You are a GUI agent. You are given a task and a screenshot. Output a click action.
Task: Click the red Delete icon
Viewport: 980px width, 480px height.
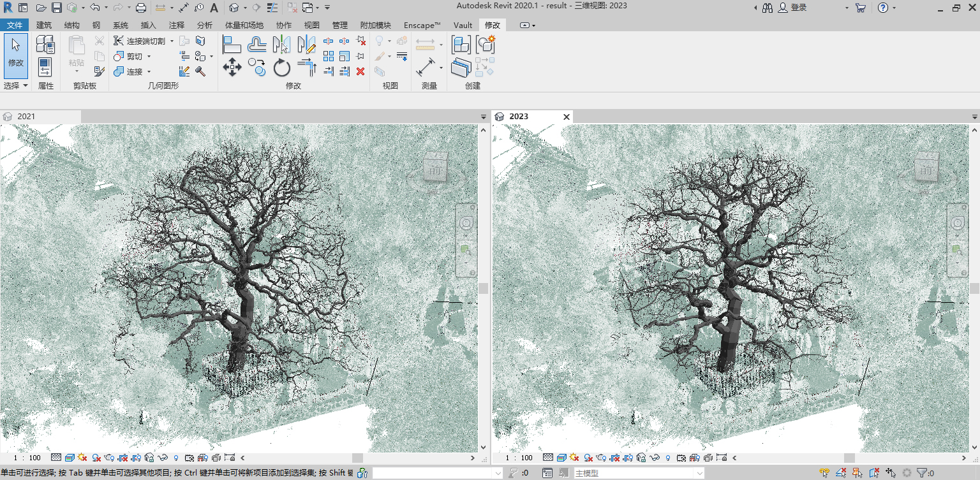coord(360,71)
